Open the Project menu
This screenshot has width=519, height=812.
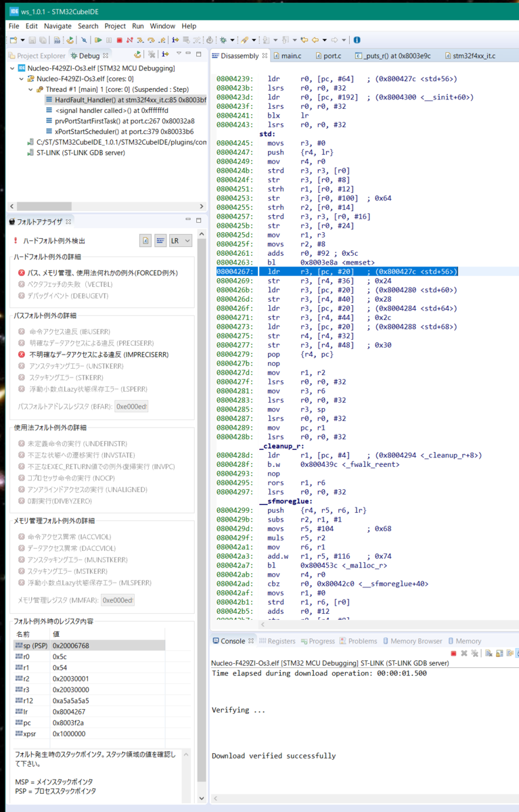coord(115,26)
